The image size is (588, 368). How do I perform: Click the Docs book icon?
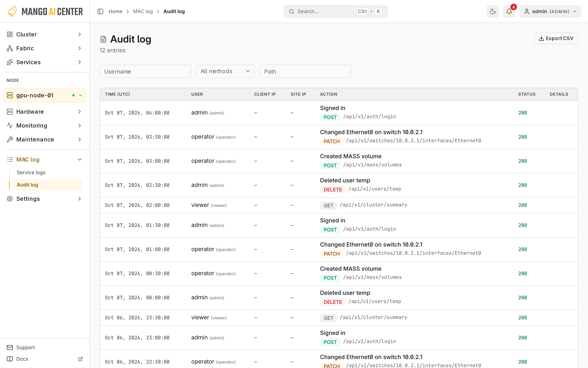10,359
